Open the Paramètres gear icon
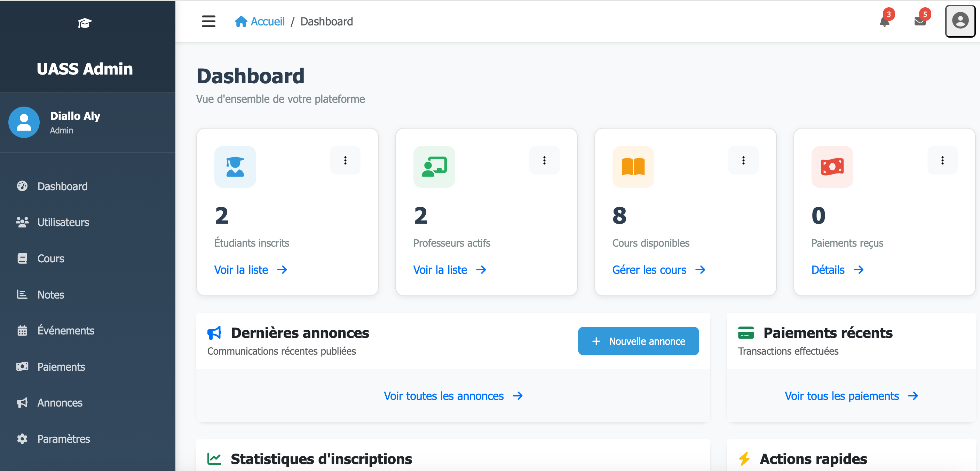 (x=22, y=439)
